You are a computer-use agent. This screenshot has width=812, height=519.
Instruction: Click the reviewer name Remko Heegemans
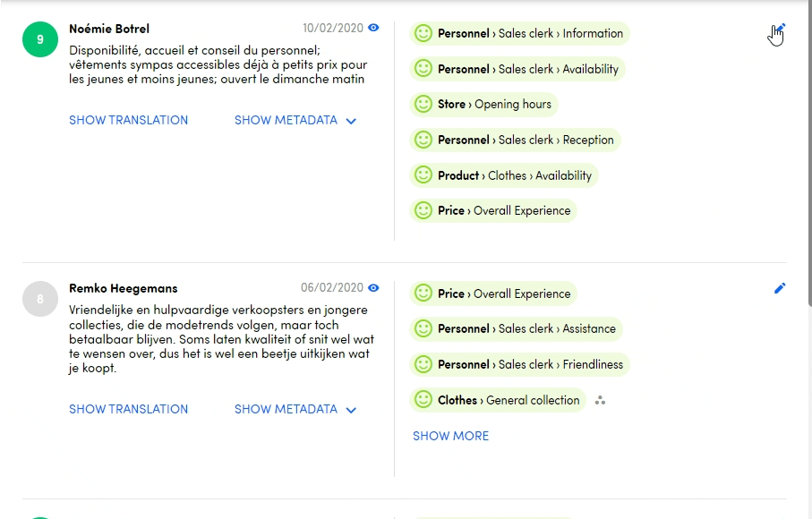coord(124,288)
